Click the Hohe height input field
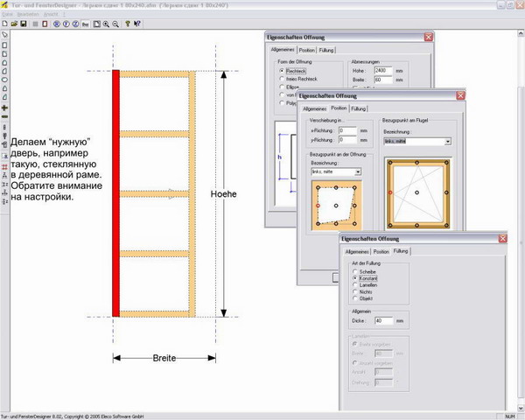This screenshot has height=420, width=525. [x=383, y=71]
